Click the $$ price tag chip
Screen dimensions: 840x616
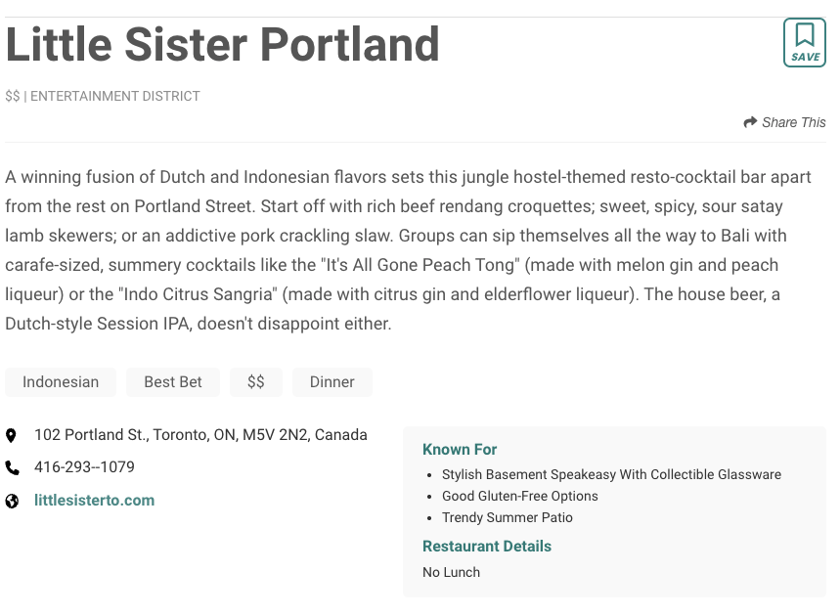coord(255,382)
